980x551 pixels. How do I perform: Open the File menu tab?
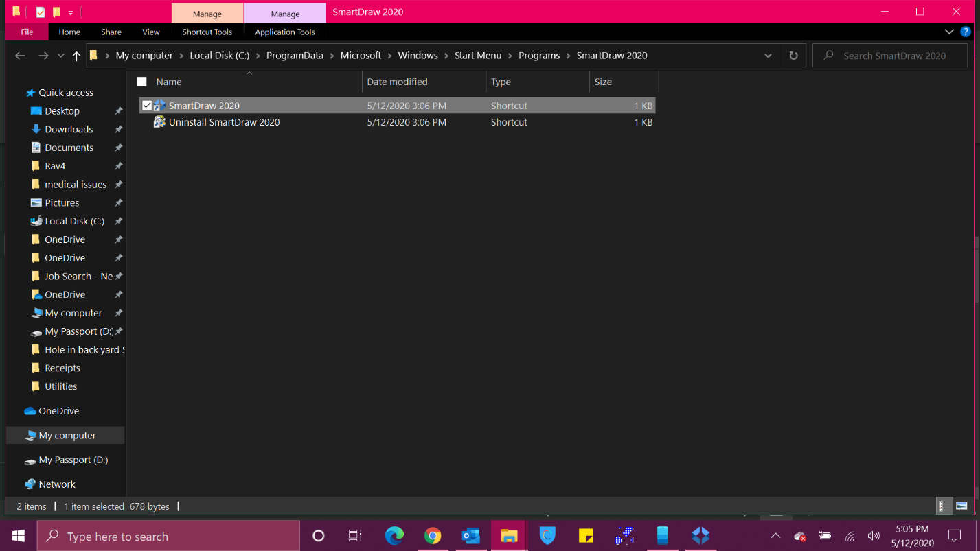pos(27,32)
